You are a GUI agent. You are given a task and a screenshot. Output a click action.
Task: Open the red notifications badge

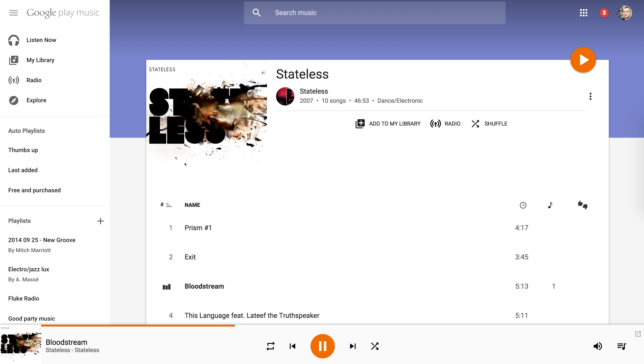point(604,13)
